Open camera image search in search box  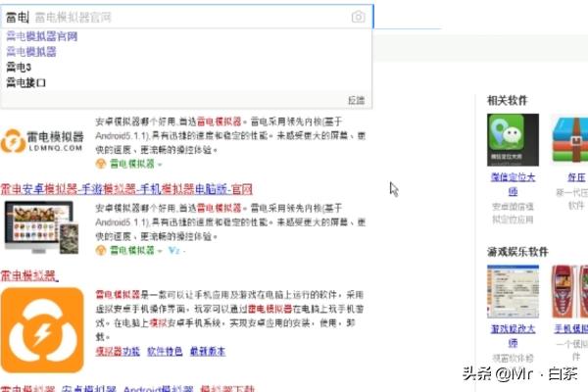(358, 17)
